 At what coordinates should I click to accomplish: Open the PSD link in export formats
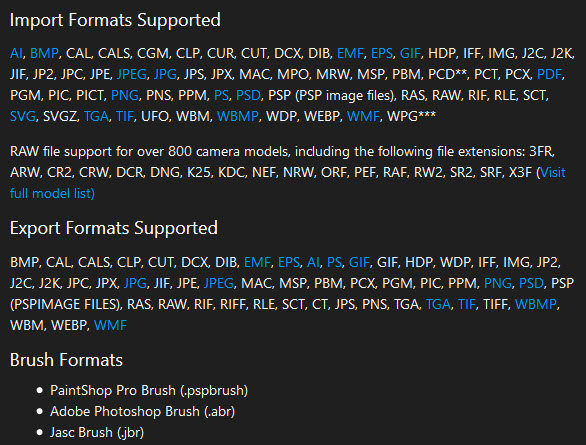(x=531, y=283)
